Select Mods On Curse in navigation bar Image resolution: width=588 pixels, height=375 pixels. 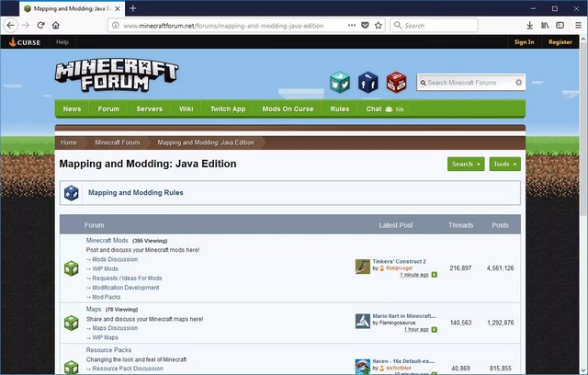(x=288, y=108)
